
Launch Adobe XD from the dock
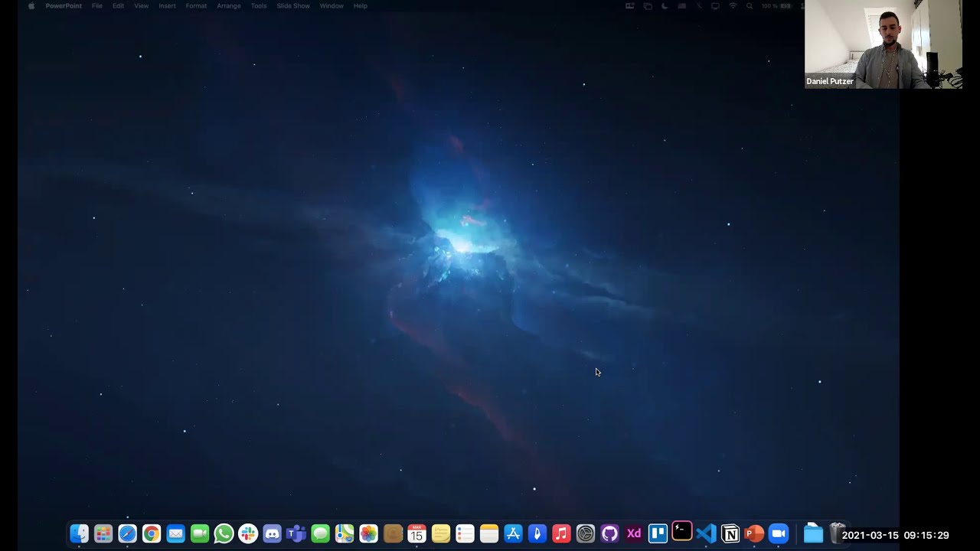(x=634, y=533)
